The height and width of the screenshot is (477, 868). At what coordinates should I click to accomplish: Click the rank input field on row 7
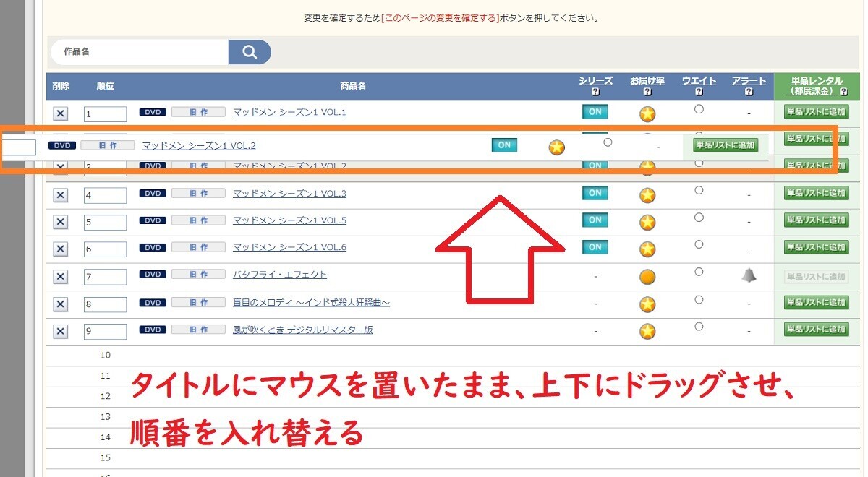pos(105,276)
